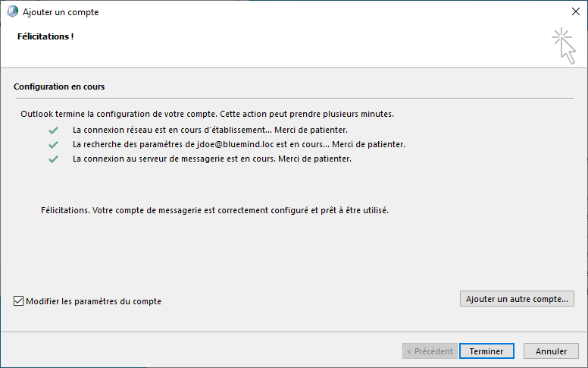
Task: Click the mail server connection status text
Action: 212,159
